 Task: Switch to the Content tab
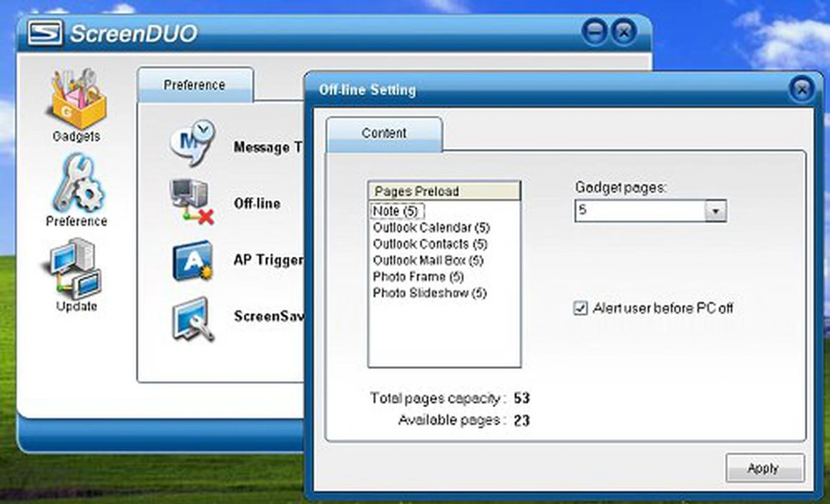[x=383, y=133]
